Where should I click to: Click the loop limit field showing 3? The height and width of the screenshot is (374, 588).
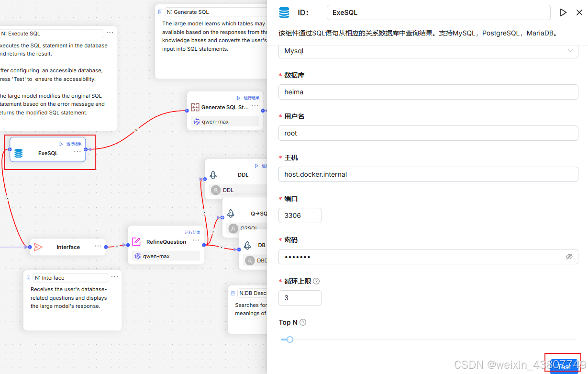[300, 298]
